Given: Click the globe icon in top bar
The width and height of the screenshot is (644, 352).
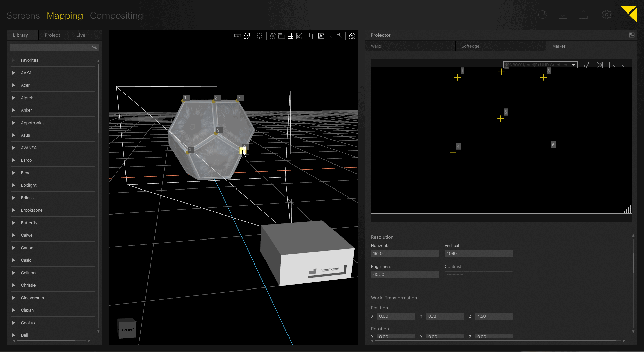Looking at the screenshot, I should [x=543, y=15].
